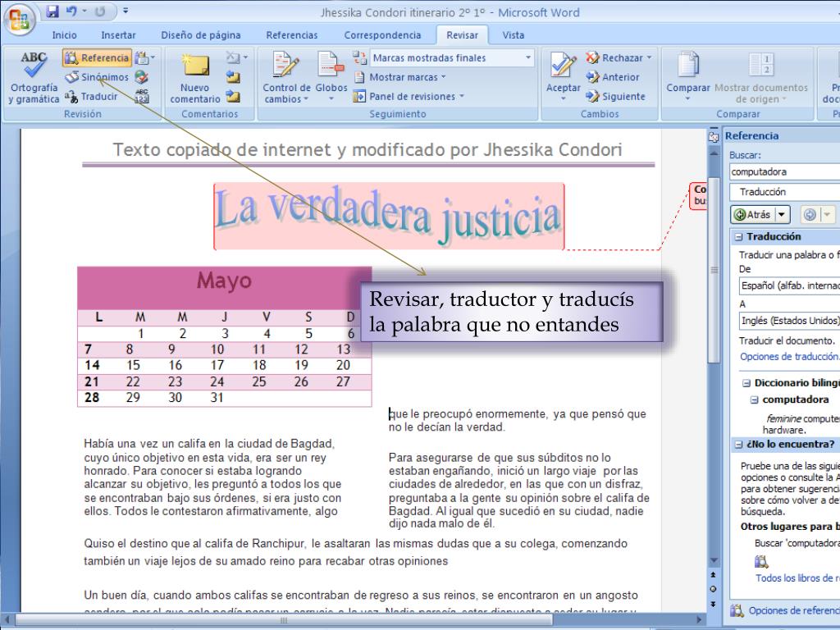
Task: Switch to the Inicio tab
Action: [64, 35]
